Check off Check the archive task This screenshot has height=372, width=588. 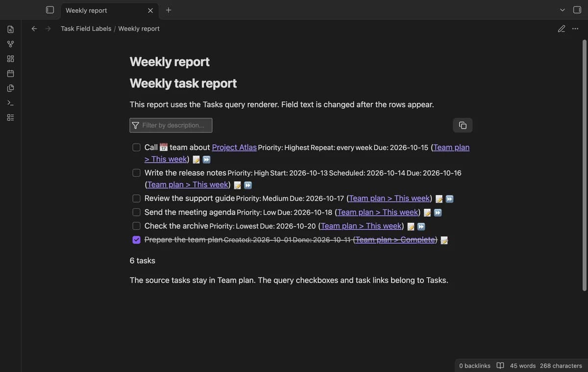click(x=137, y=226)
